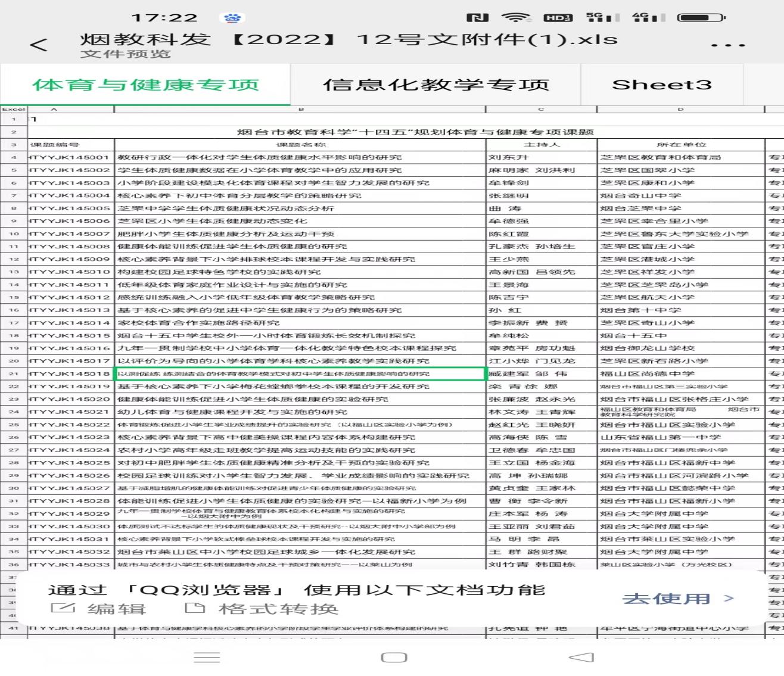
Task: Select cell TYYJK145006
Action: click(x=70, y=221)
